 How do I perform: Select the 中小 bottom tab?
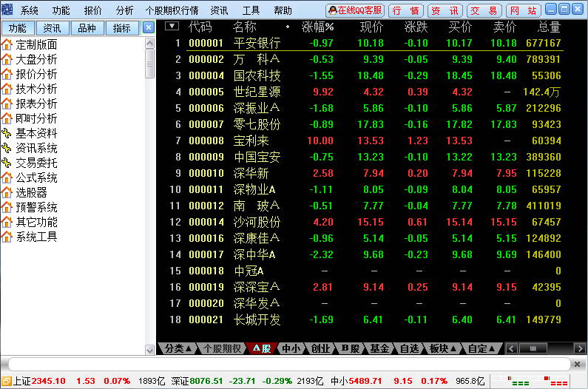(291, 348)
